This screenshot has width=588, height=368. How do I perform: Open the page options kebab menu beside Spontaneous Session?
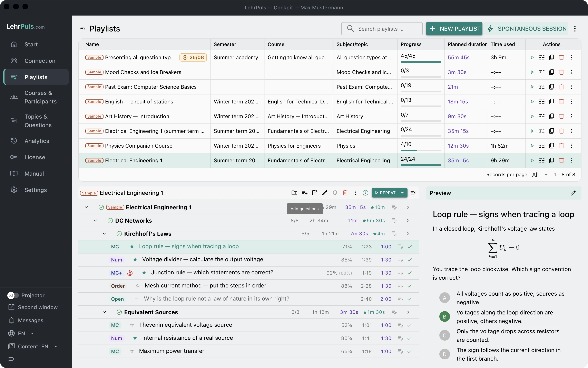(575, 29)
